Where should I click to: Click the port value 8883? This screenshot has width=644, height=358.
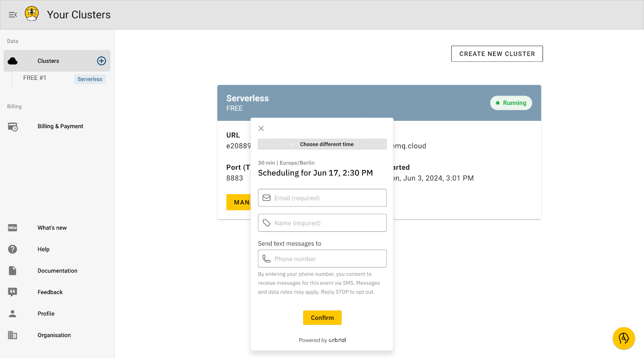[x=235, y=178]
